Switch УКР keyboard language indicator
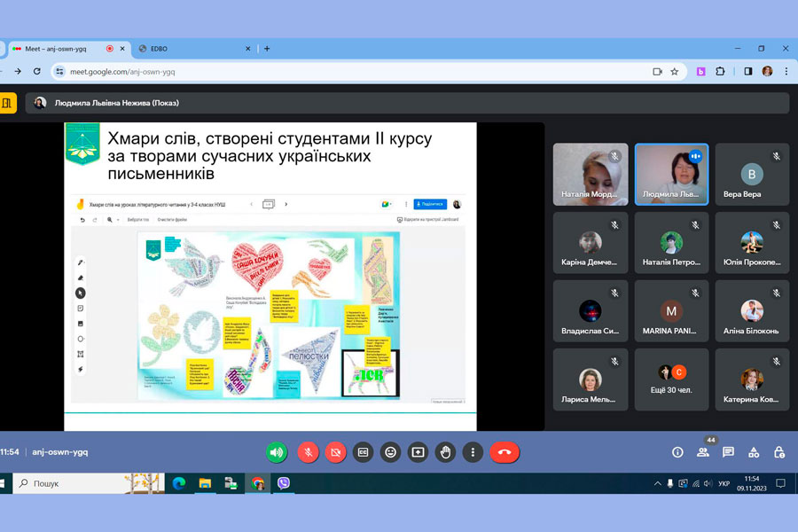 (724, 483)
